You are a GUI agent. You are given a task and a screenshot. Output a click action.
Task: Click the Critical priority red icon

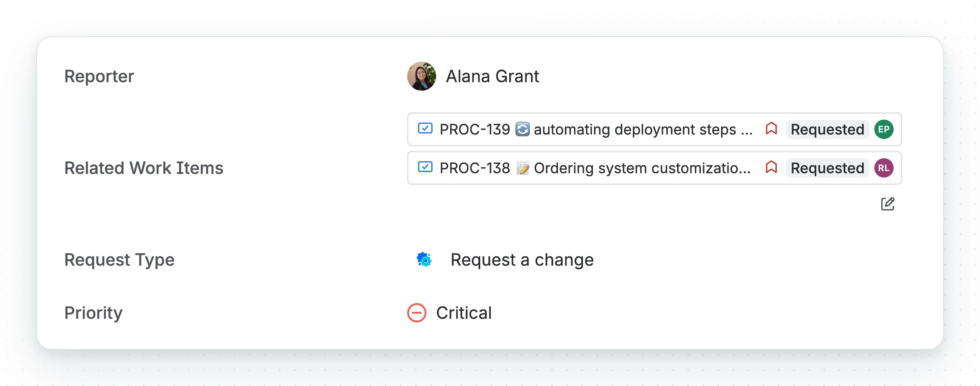tap(417, 313)
